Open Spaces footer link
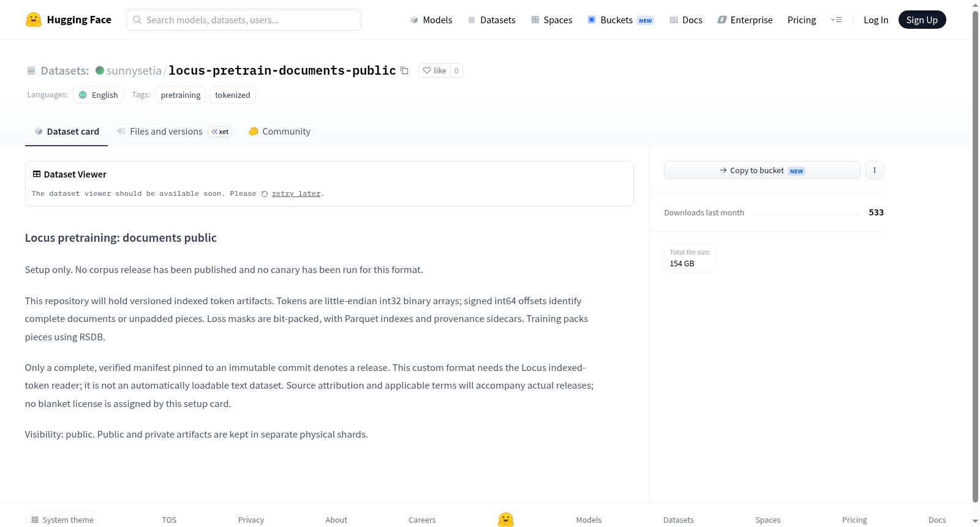This screenshot has width=980, height=527. coord(768,520)
